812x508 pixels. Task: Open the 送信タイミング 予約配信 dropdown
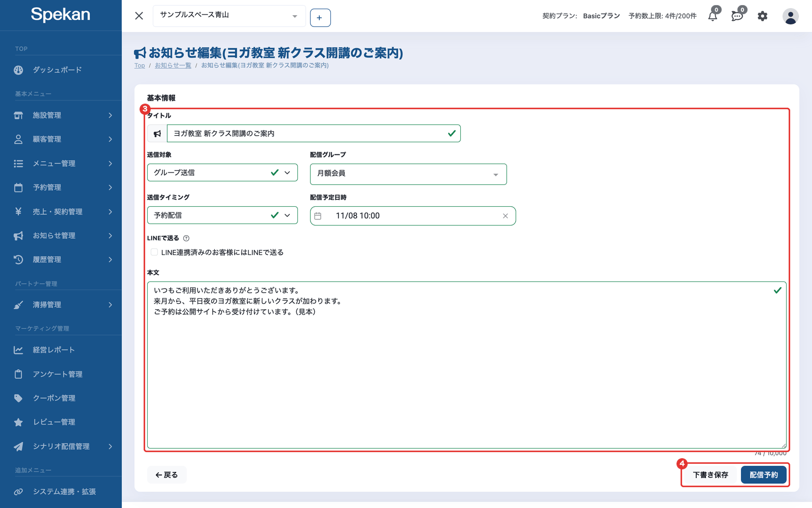(222, 215)
